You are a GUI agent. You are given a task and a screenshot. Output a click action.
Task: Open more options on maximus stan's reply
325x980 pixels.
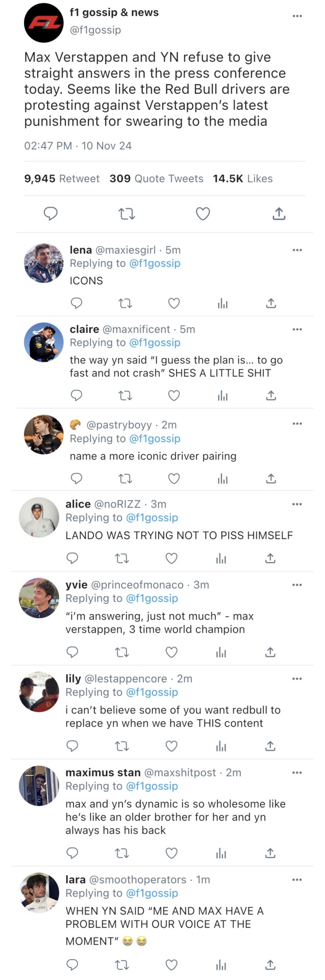pos(297,773)
